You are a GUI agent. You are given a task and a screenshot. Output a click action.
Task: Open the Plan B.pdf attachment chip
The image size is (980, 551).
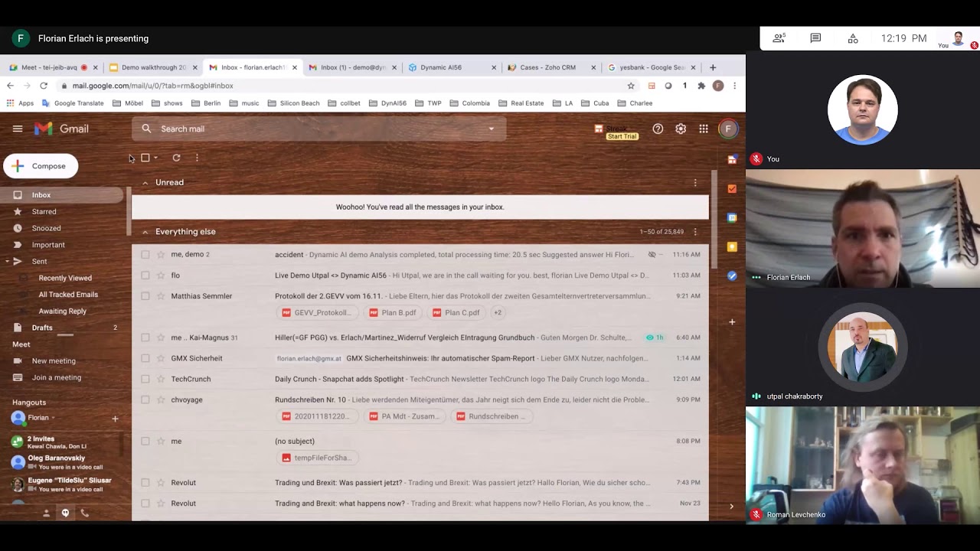392,312
